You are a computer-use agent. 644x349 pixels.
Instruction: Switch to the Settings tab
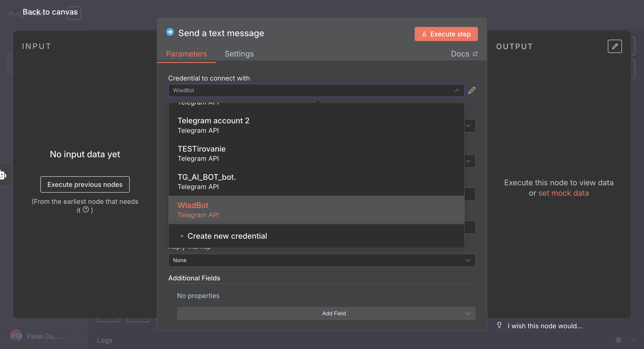239,54
